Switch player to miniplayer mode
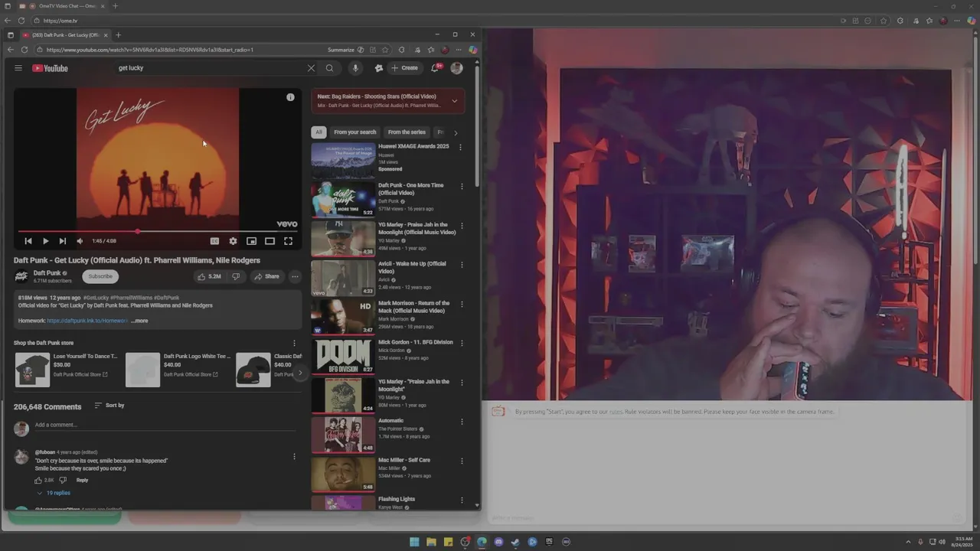980x551 pixels. tap(251, 241)
